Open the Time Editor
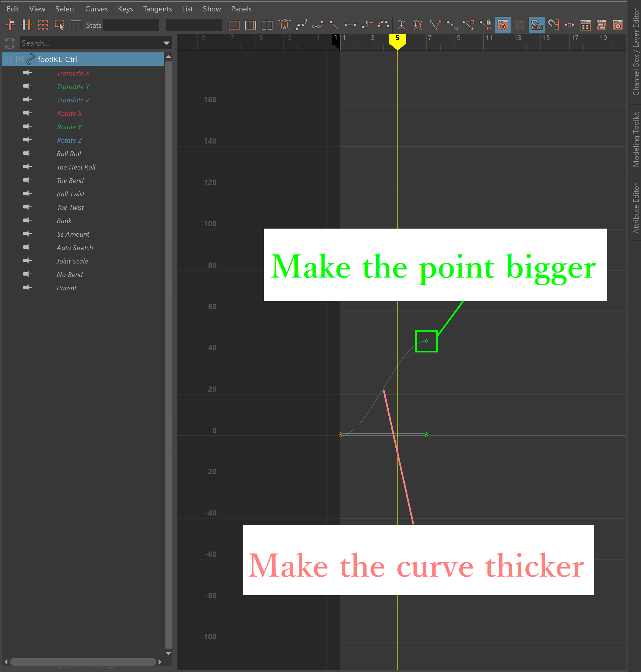641x672 pixels. [x=618, y=25]
